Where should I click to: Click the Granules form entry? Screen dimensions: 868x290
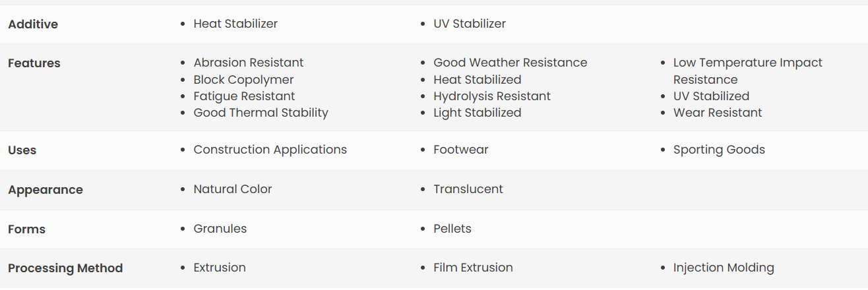pyautogui.click(x=220, y=229)
